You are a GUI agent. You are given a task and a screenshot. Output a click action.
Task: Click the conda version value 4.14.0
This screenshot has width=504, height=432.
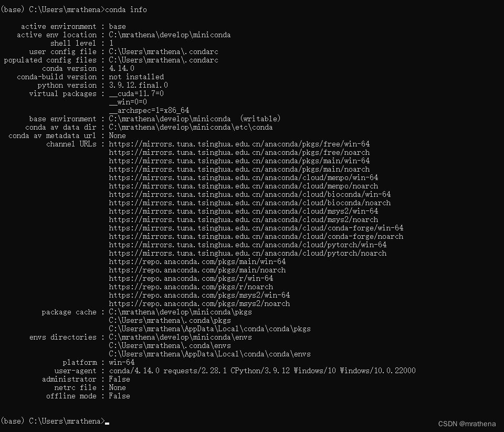[x=121, y=68]
